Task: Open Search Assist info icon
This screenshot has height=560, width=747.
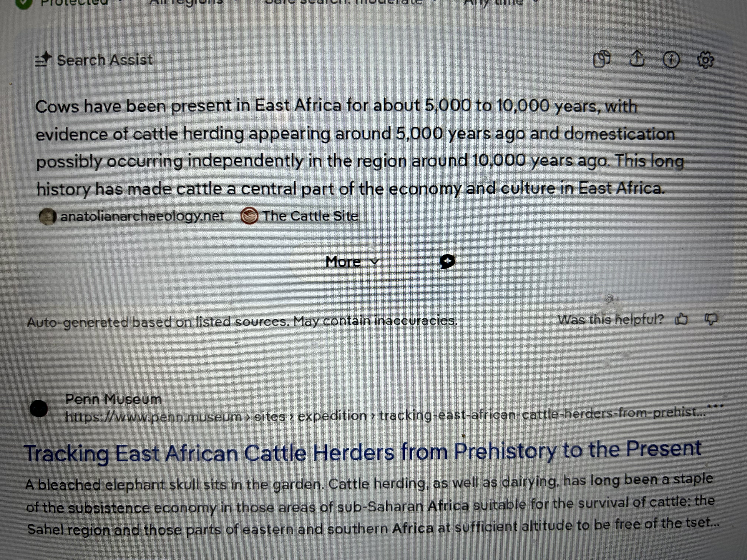Action: pyautogui.click(x=671, y=60)
